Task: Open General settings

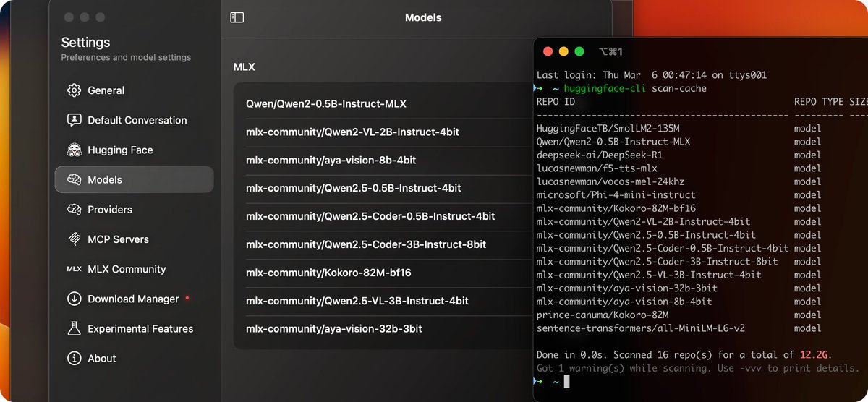Action: pyautogui.click(x=134, y=90)
